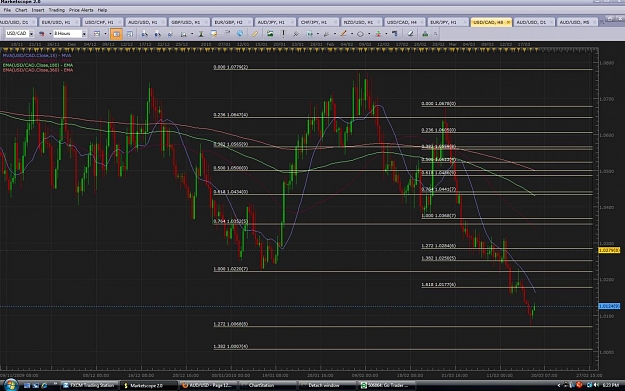The height and width of the screenshot is (391, 625).
Task: Click the bid/ask flag icon
Action: 42,34
